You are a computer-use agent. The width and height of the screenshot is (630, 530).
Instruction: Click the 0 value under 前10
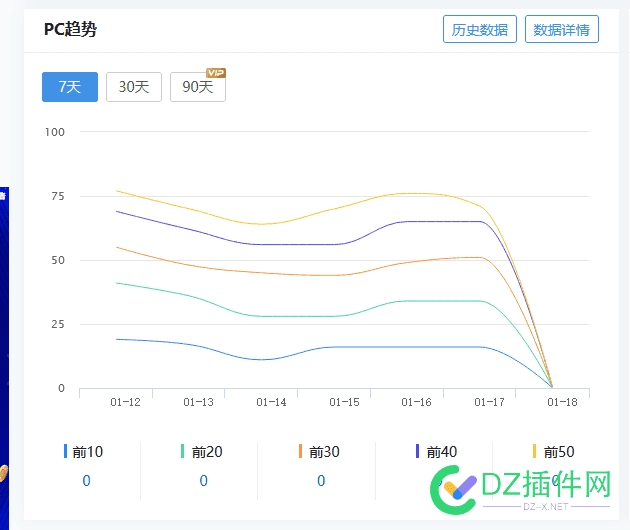tap(86, 481)
